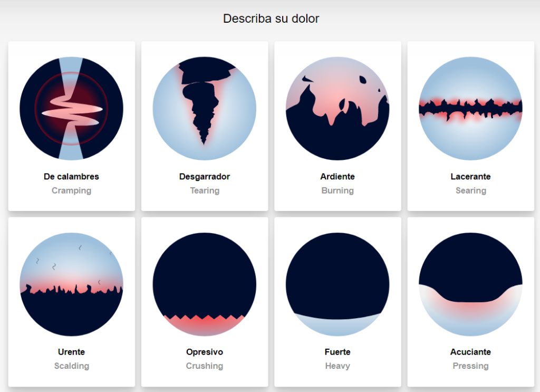The height and width of the screenshot is (392, 540).
Task: Click the Fuerte label text
Action: 337,352
